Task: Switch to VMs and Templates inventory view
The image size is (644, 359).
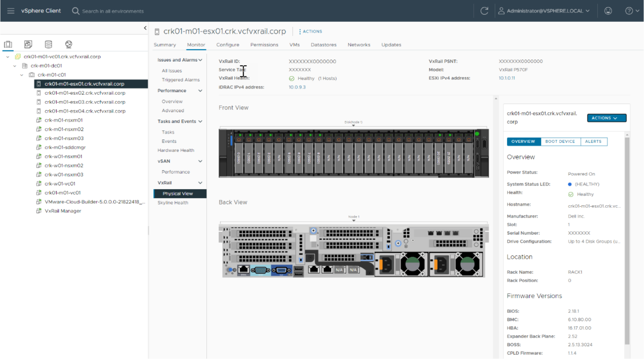Action: pos(28,44)
